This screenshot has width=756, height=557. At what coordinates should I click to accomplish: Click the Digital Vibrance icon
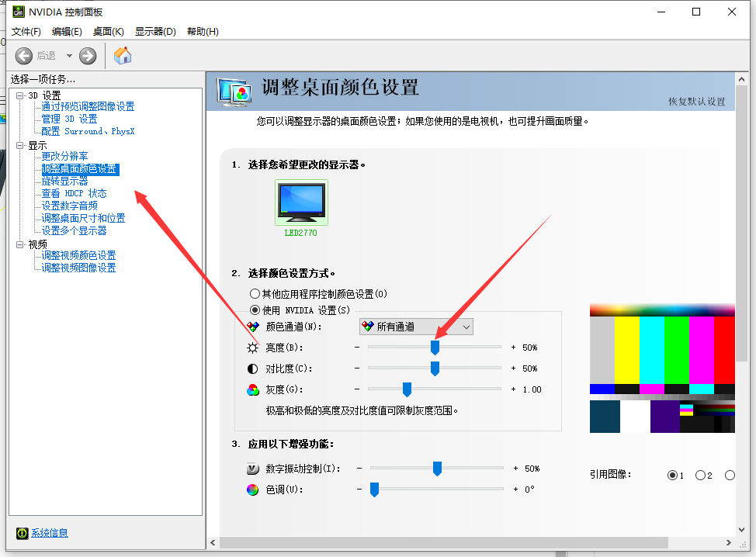pos(252,469)
